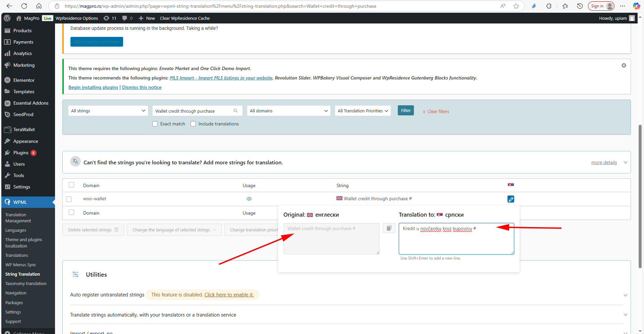Click the browser address bar URL

click(220, 6)
